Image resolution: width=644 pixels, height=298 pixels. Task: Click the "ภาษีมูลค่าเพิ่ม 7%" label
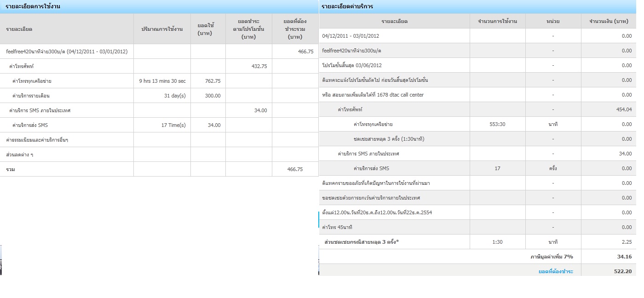pos(552,257)
